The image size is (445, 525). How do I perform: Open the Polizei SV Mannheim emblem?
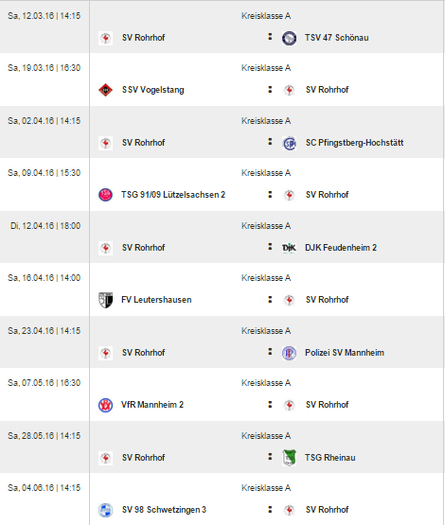[x=289, y=353]
